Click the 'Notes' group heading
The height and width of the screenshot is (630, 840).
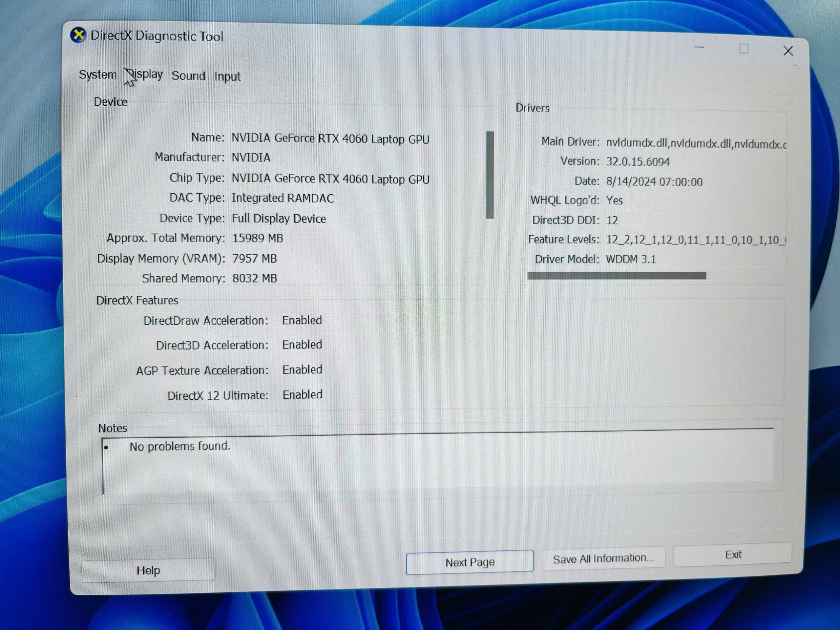(x=113, y=428)
